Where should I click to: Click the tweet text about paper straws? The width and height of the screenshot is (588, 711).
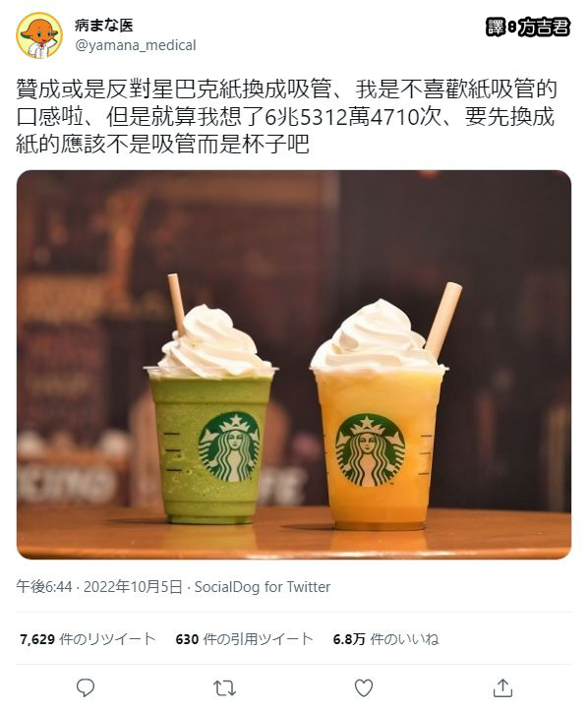[x=286, y=117]
